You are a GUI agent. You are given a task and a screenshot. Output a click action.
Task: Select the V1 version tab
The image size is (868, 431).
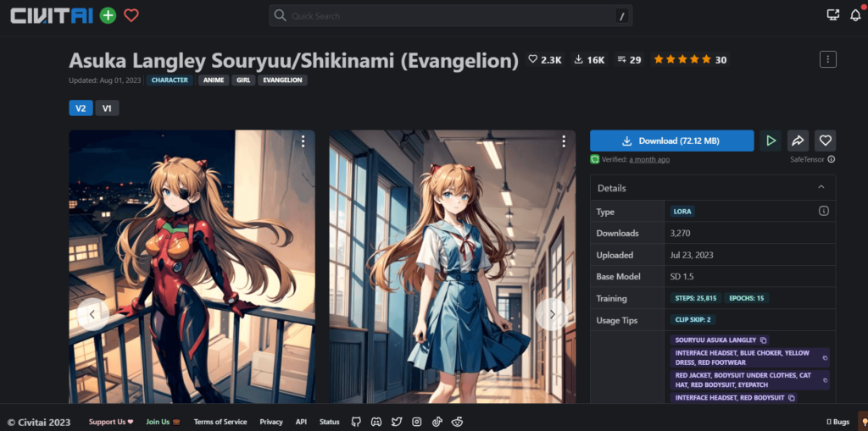coord(107,108)
